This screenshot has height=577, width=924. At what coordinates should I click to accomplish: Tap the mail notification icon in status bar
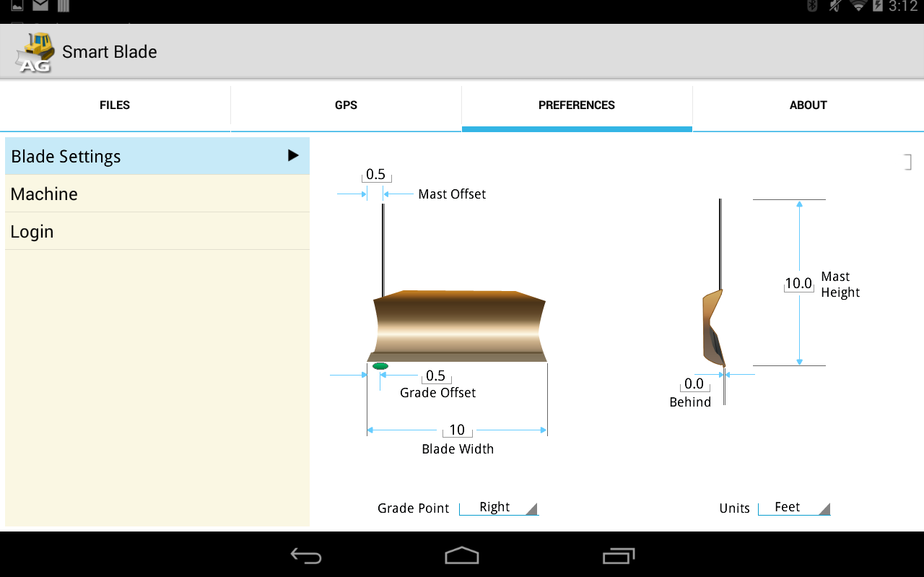click(x=40, y=6)
